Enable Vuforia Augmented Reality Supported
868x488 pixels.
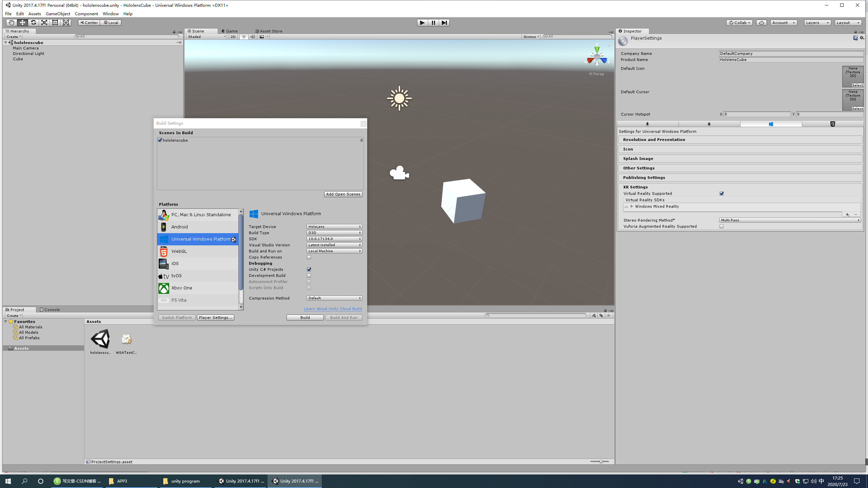(x=722, y=226)
